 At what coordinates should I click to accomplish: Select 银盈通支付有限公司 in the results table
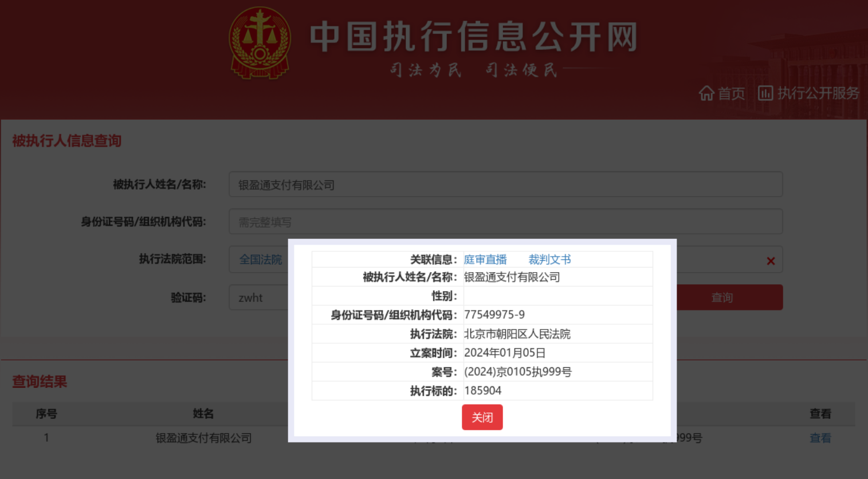(x=203, y=438)
